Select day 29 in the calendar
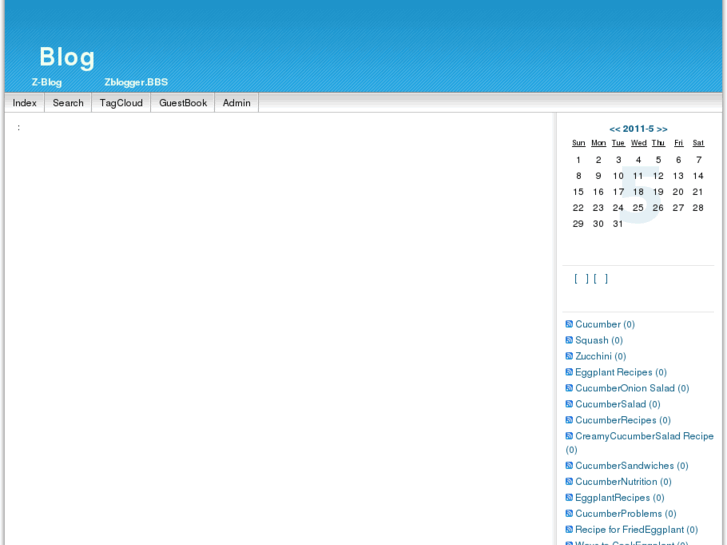 click(x=578, y=224)
